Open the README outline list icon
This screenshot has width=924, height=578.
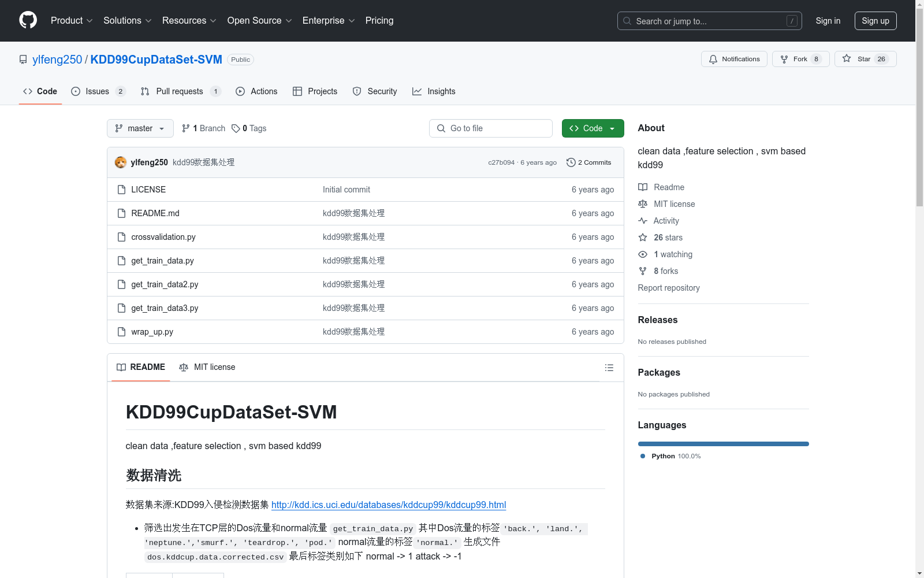coord(609,368)
